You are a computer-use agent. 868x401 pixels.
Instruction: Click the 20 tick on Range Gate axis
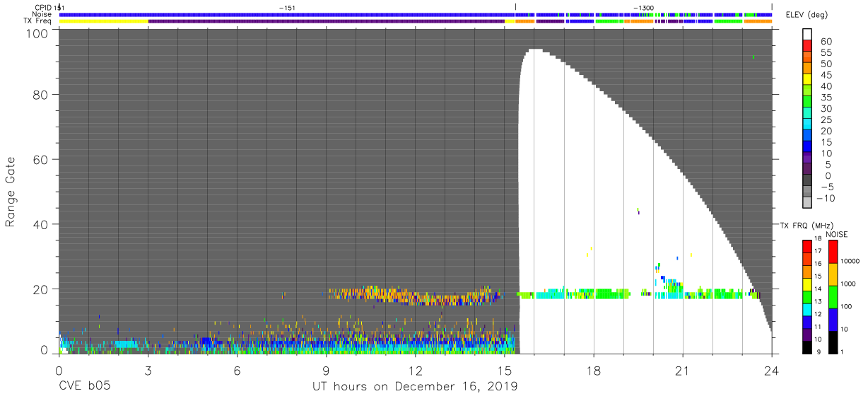40,289
